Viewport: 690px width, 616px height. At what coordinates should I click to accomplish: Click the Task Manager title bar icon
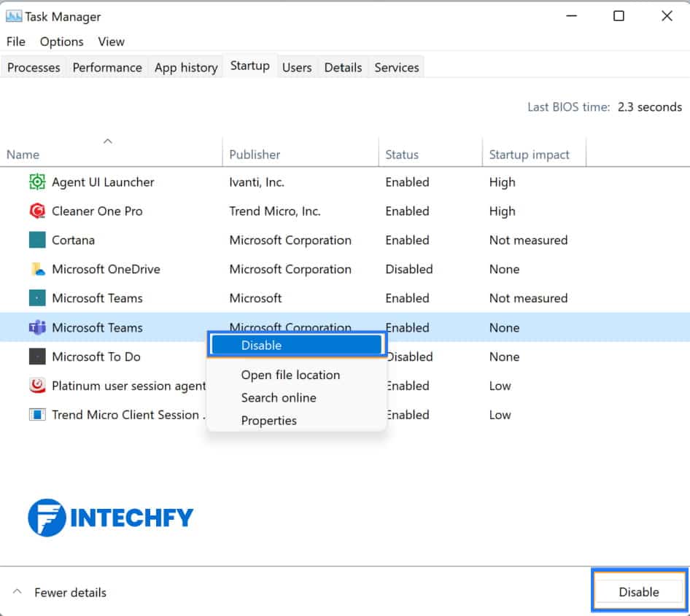13,17
